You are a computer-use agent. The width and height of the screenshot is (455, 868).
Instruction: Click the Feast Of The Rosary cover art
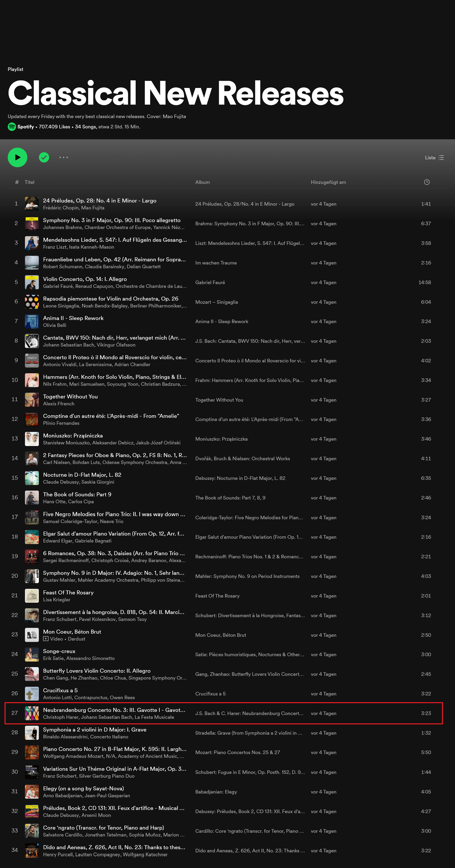(x=32, y=596)
